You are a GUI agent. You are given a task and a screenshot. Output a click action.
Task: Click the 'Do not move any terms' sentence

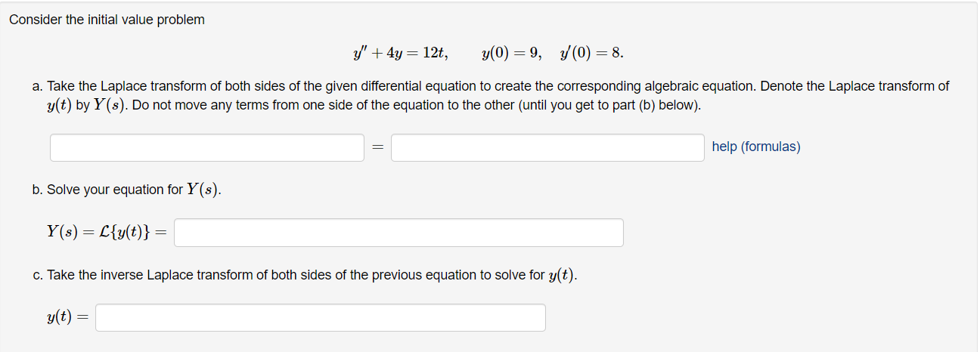(417, 105)
